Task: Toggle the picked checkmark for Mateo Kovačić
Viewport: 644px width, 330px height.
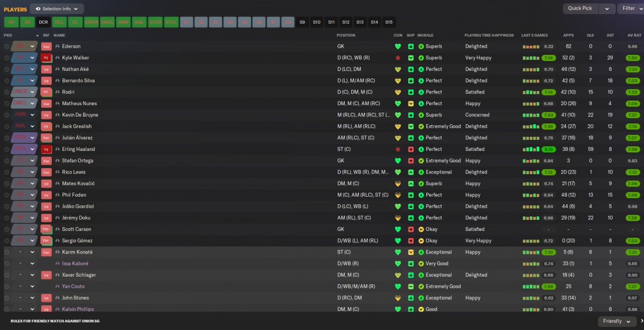Action: point(7,184)
